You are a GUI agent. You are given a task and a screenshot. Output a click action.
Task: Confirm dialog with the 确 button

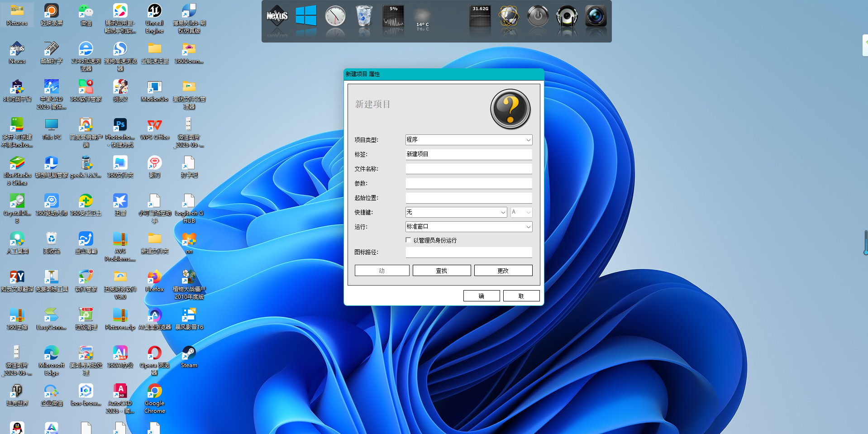[481, 296]
